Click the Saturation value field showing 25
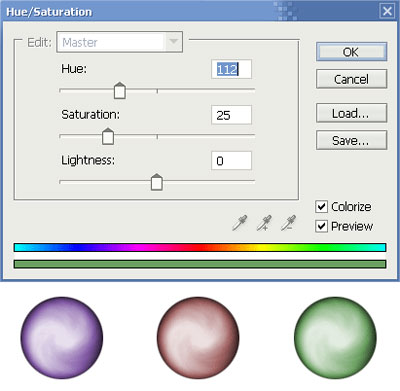This screenshot has height=391, width=400. [x=231, y=115]
